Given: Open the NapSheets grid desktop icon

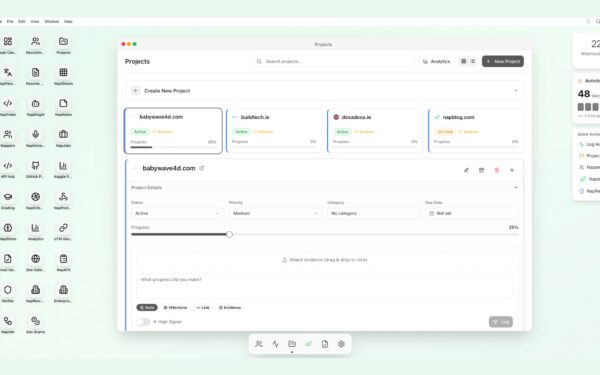Looking at the screenshot, I should [x=64, y=72].
